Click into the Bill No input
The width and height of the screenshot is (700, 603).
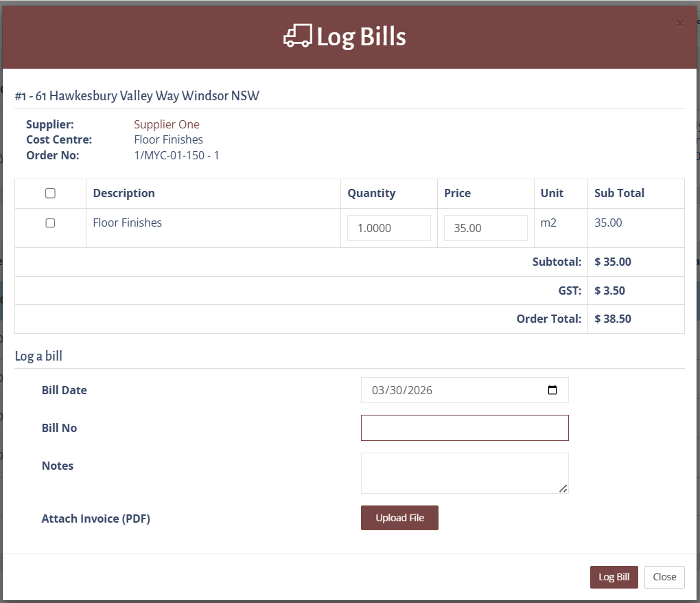coord(465,428)
